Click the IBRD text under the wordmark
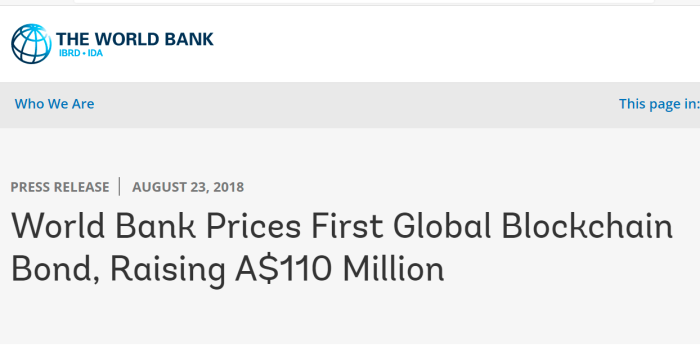This screenshot has width=700, height=361. point(70,53)
